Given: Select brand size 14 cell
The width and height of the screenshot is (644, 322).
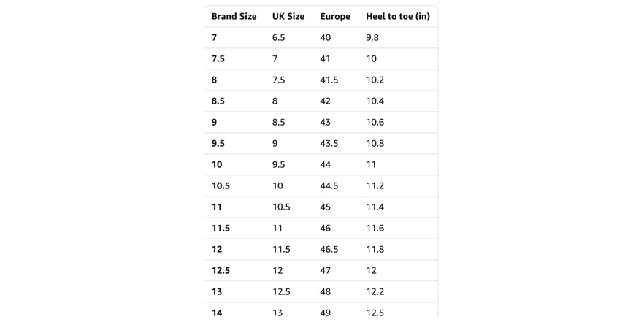Looking at the screenshot, I should point(217,313).
